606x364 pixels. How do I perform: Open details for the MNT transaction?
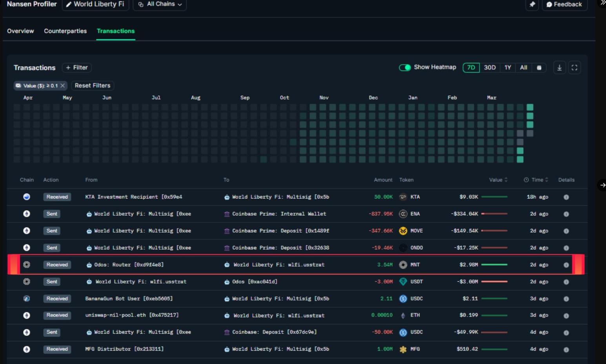coord(566,265)
